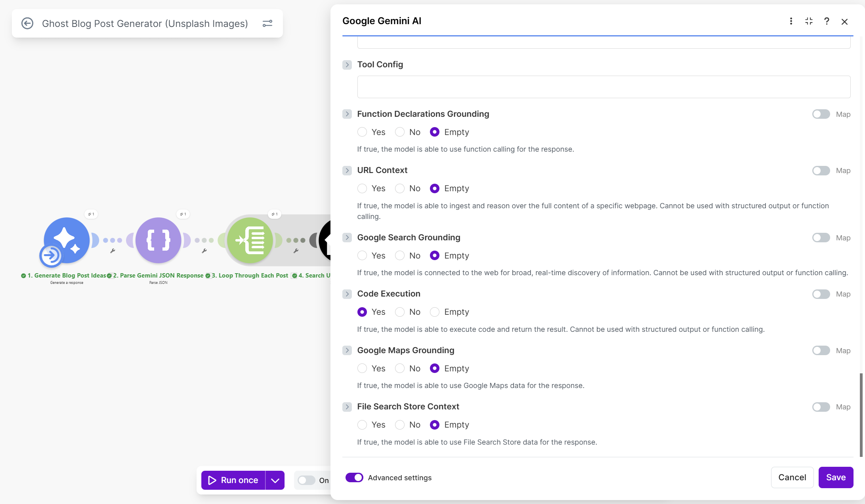Click the back arrow beside scenario title
This screenshot has height=504, width=865.
[x=27, y=23]
